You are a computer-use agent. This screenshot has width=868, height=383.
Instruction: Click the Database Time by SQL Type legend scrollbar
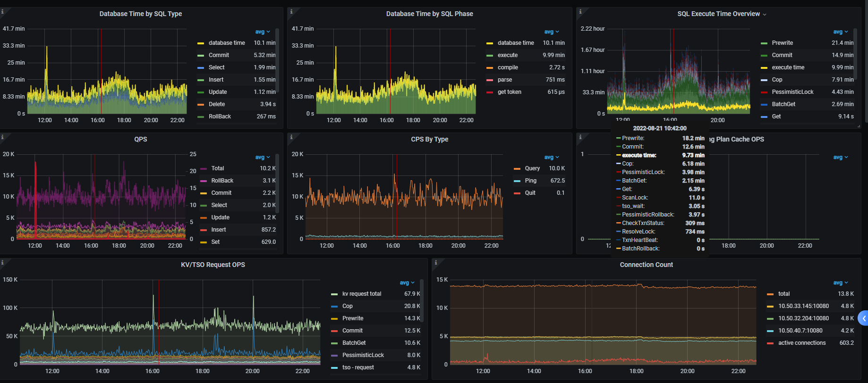[x=277, y=61]
